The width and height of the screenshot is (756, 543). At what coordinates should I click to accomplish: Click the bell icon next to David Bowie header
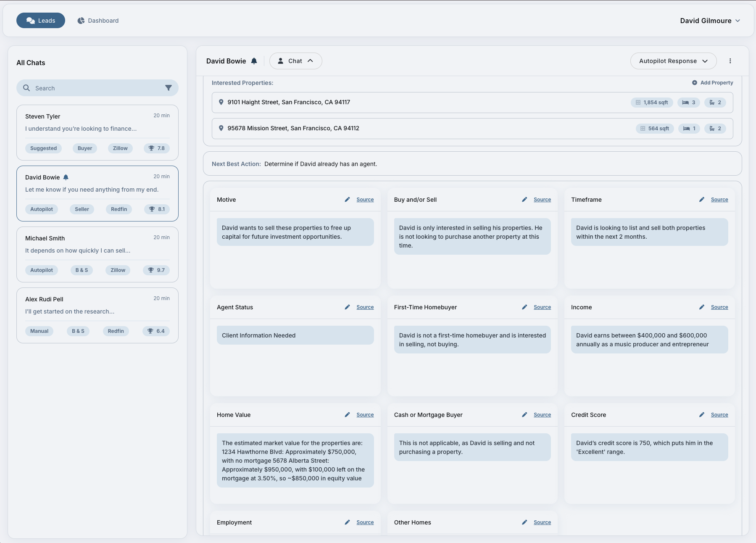[254, 61]
